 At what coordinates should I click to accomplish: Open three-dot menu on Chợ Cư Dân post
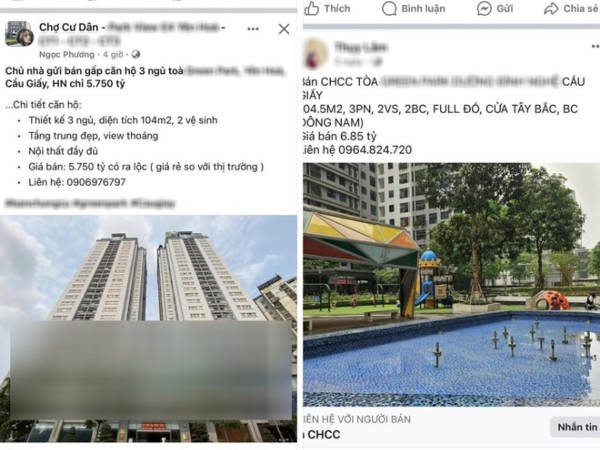(x=253, y=29)
